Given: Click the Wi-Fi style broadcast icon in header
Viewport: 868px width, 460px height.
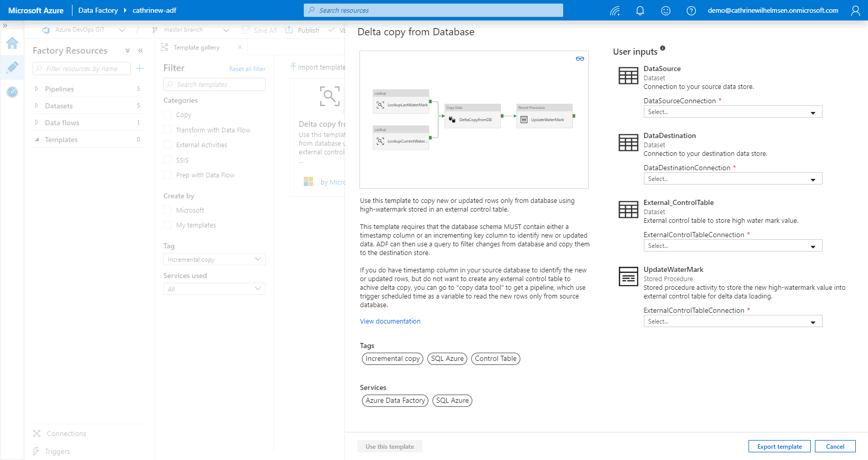Looking at the screenshot, I should [615, 11].
